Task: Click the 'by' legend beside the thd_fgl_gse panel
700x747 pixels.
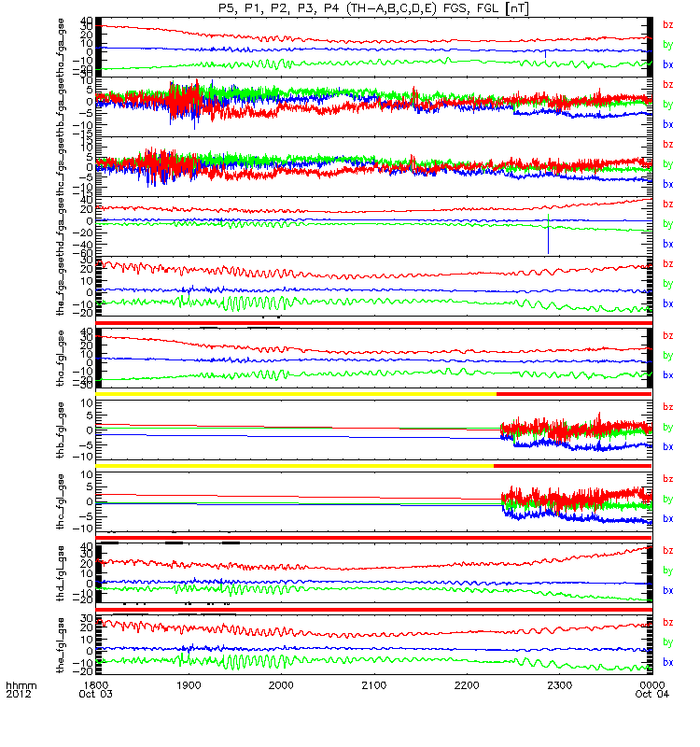Action: [668, 571]
